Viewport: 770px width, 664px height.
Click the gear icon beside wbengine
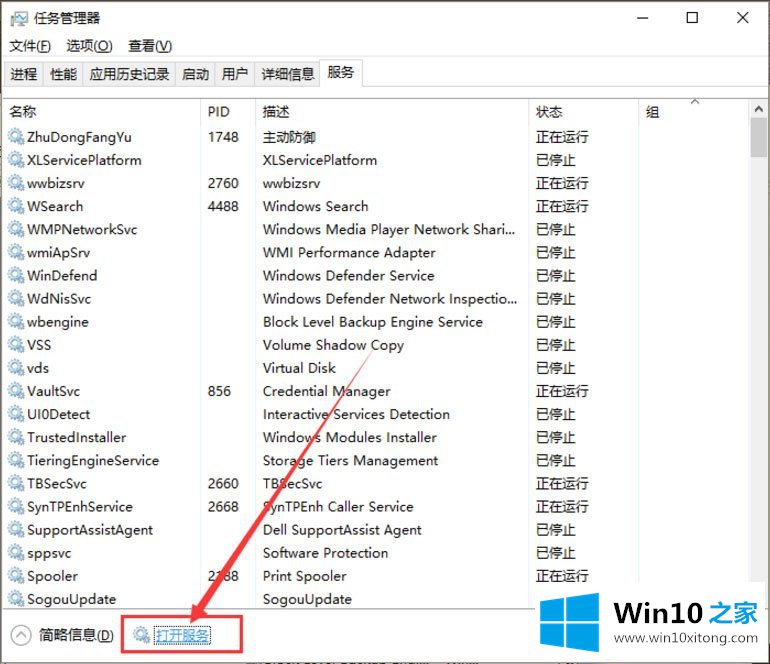tap(16, 321)
